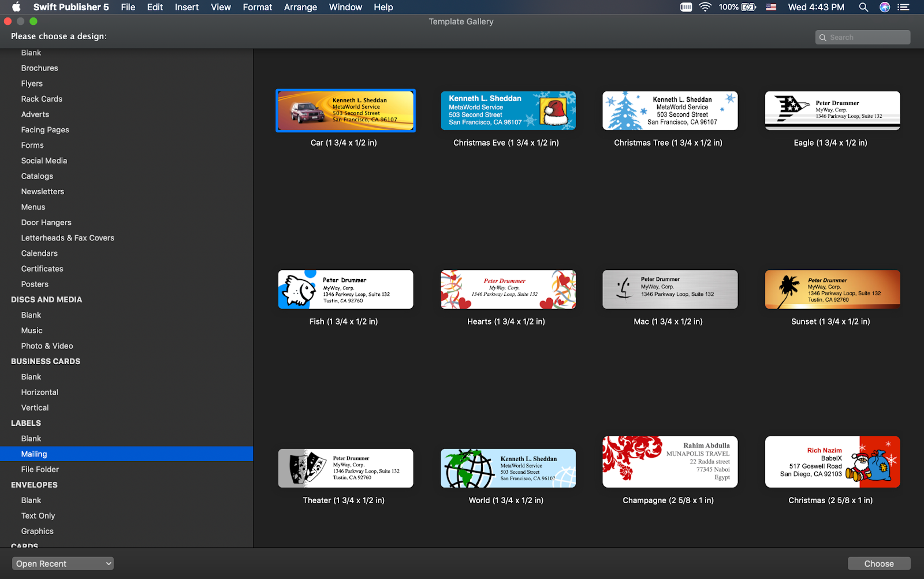
Task: Open the Arrange menu
Action: [x=300, y=7]
